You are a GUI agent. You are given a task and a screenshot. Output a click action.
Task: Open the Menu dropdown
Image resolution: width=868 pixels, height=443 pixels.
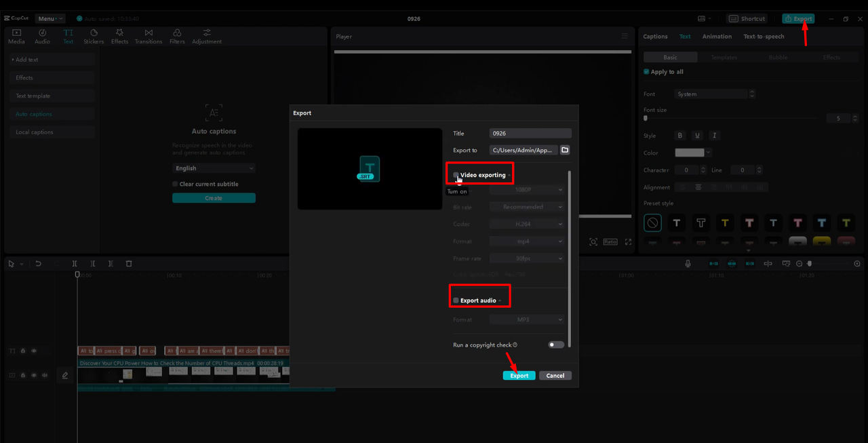tap(50, 18)
